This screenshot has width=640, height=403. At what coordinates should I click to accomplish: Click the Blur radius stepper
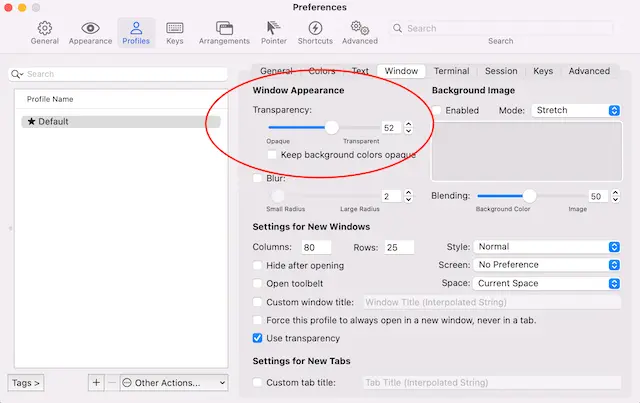coord(408,196)
